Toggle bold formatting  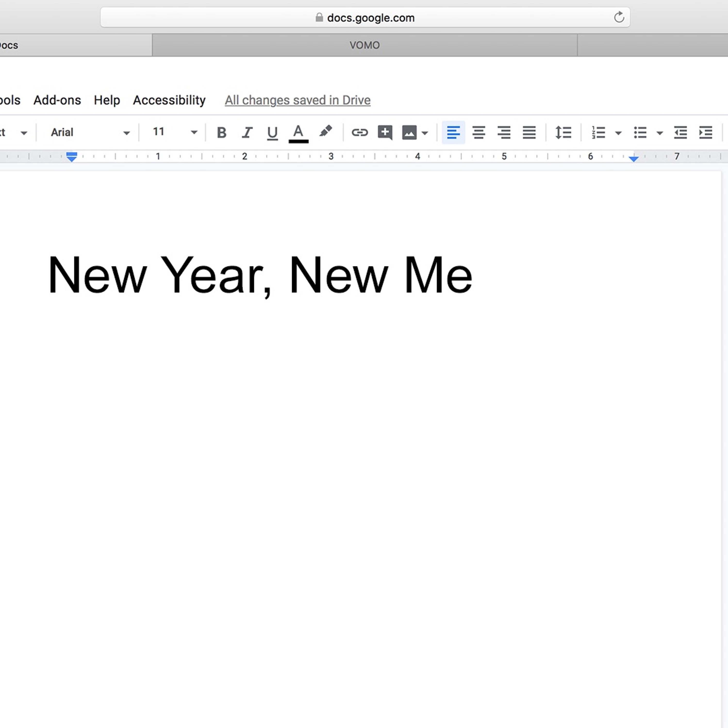pos(222,132)
